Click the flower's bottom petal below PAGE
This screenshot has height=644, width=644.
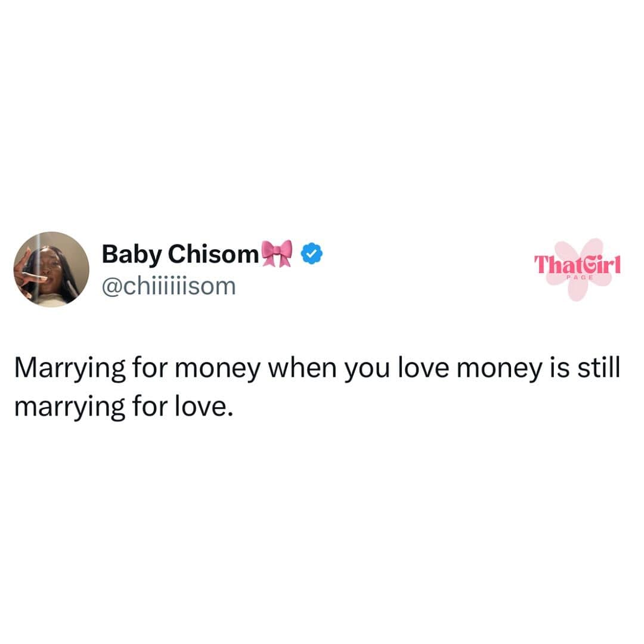577,291
